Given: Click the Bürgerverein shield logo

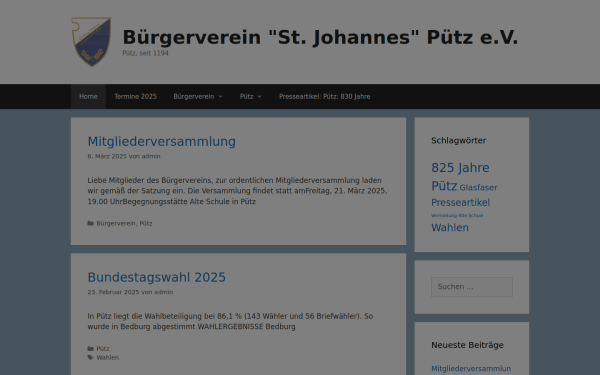Looking at the screenshot, I should click(x=91, y=41).
